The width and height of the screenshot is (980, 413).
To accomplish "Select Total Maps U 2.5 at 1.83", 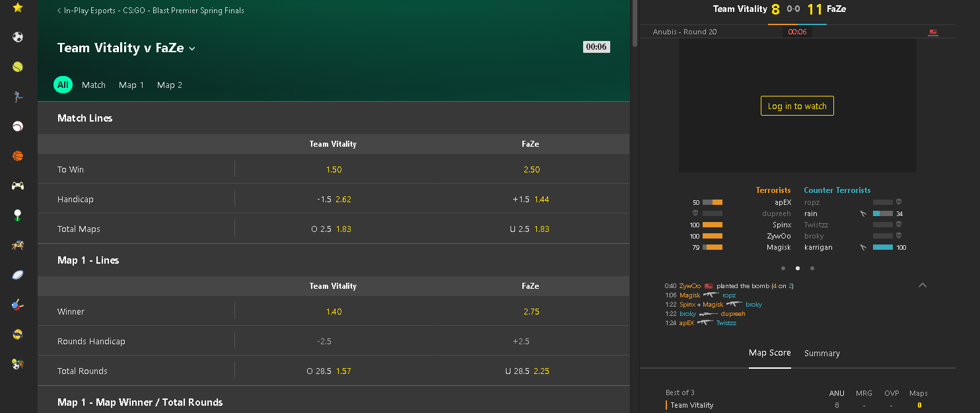I will pyautogui.click(x=531, y=229).
